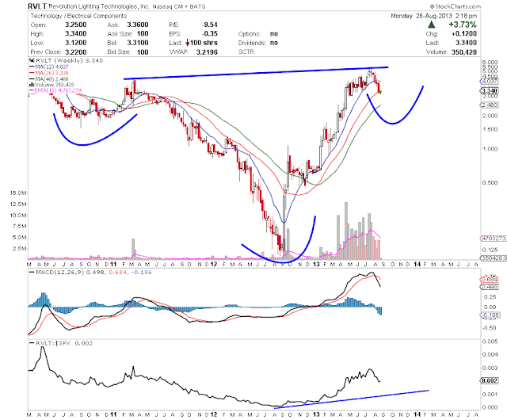507x420 pixels.
Task: Select the EPS value -0.35
Action: tap(209, 33)
